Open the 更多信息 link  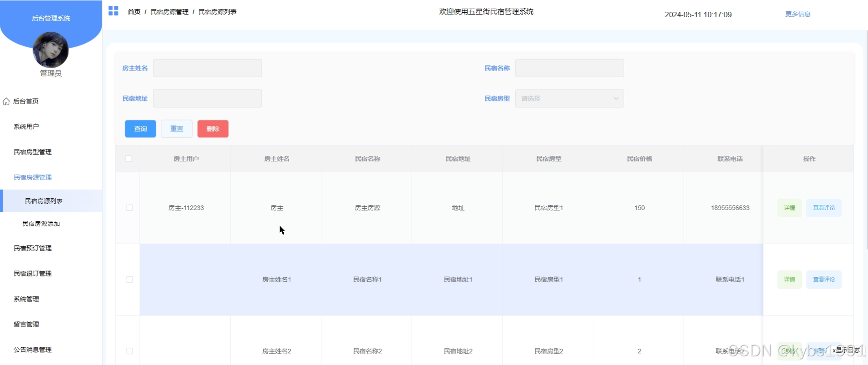click(x=798, y=14)
